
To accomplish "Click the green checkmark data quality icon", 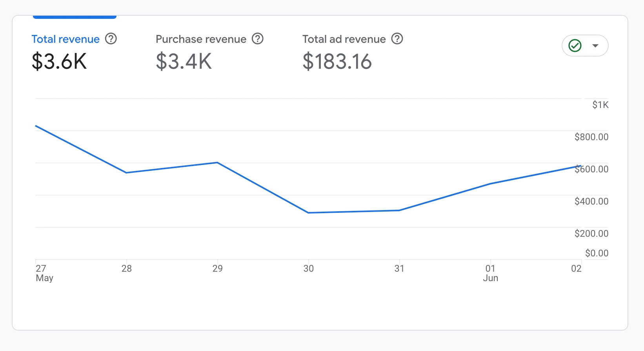I will point(575,46).
